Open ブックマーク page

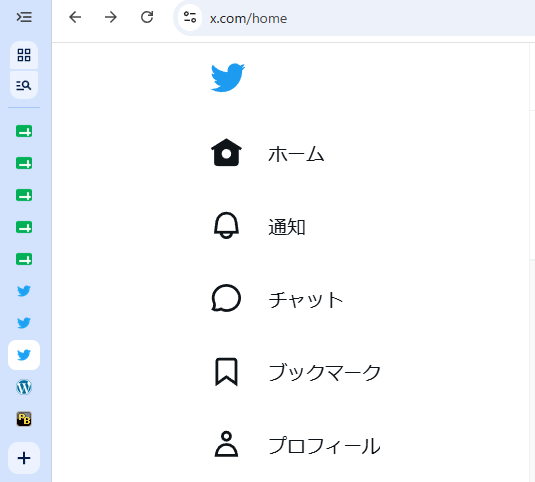coord(324,373)
